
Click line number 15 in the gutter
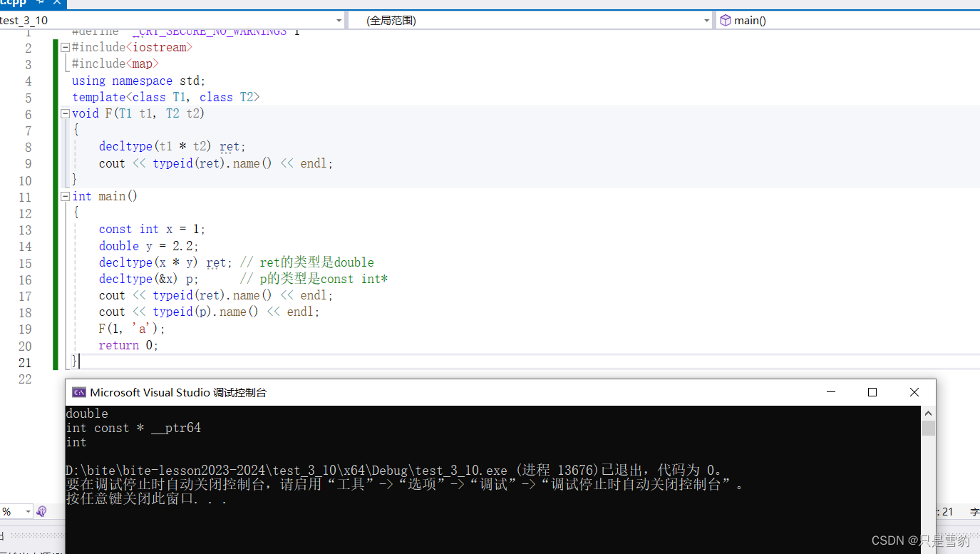[x=25, y=262]
